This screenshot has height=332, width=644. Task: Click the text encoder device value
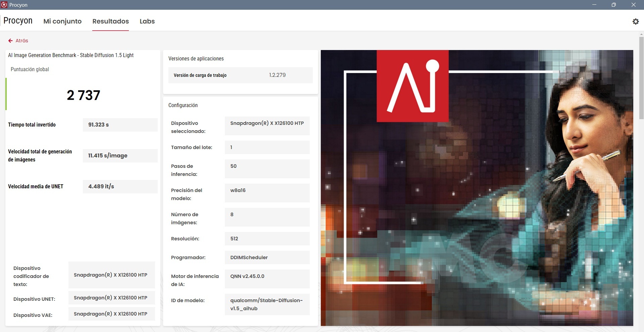click(112, 275)
